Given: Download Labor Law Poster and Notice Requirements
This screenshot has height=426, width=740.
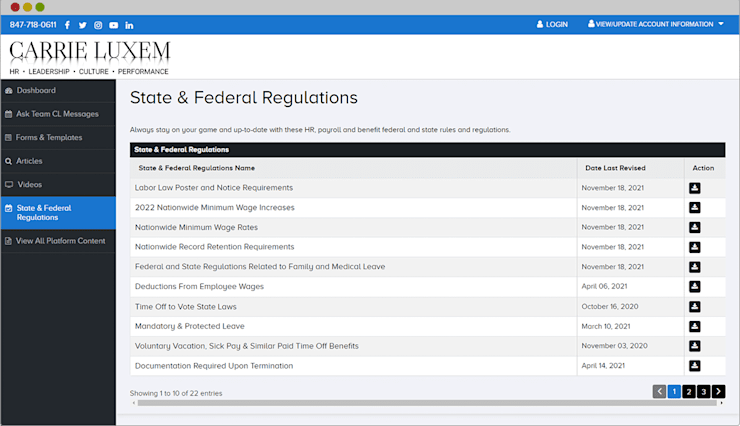Looking at the screenshot, I should (695, 188).
